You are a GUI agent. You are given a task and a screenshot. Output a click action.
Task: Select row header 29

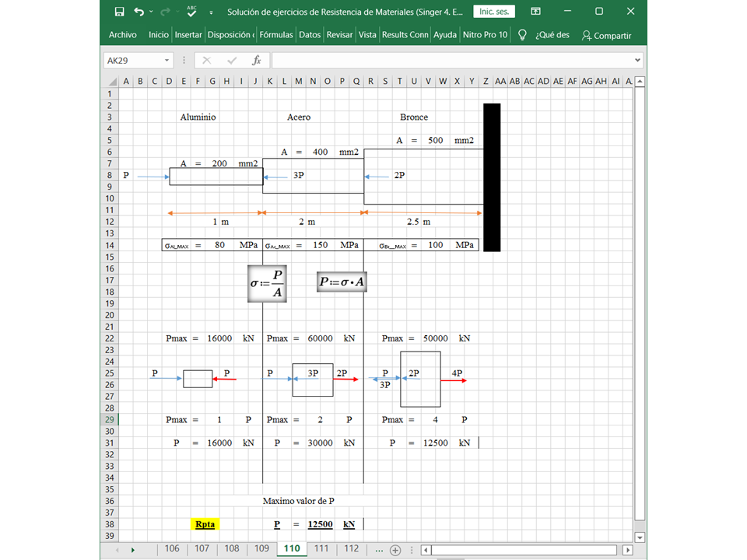[x=110, y=419]
